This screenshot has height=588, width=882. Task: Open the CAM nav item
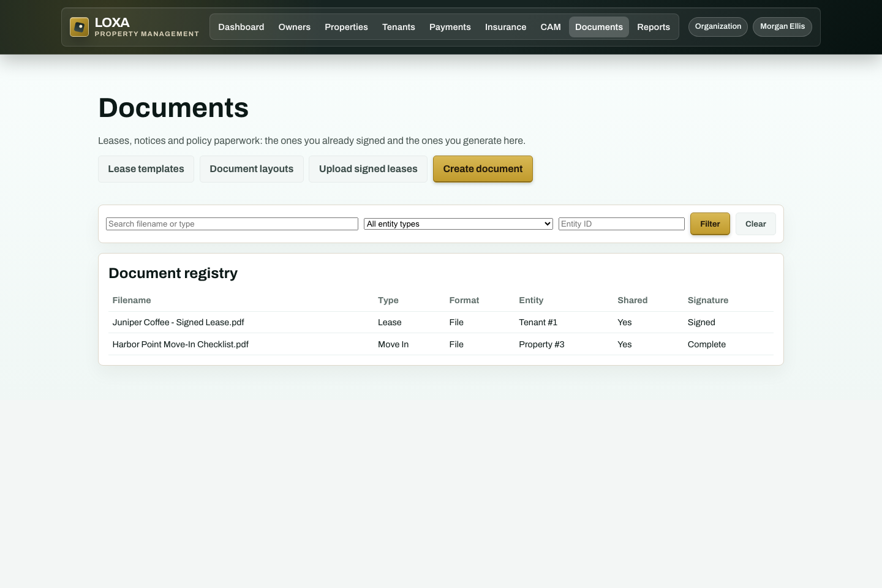pos(551,27)
